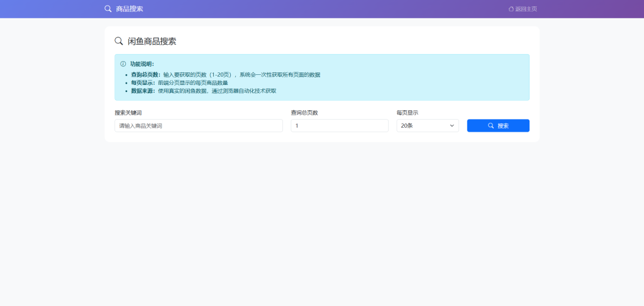
Task: Click the blue 搜索 button
Action: [498, 126]
